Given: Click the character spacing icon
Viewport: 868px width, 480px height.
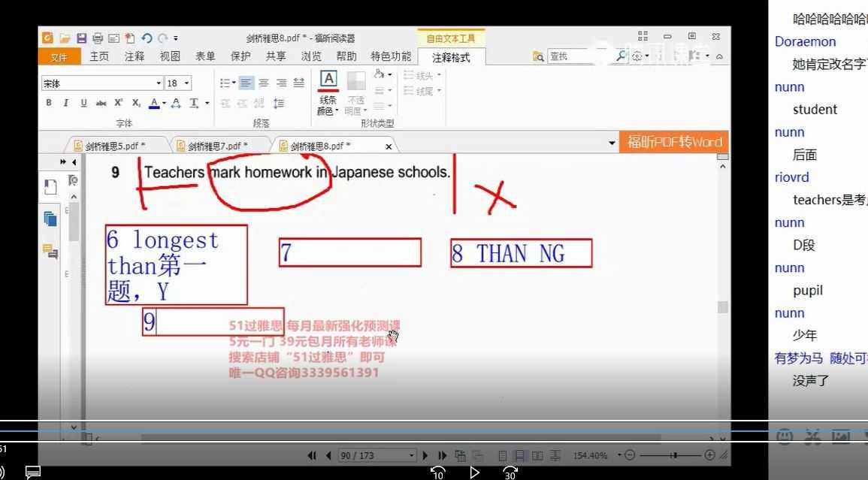Looking at the screenshot, I should point(176,103).
